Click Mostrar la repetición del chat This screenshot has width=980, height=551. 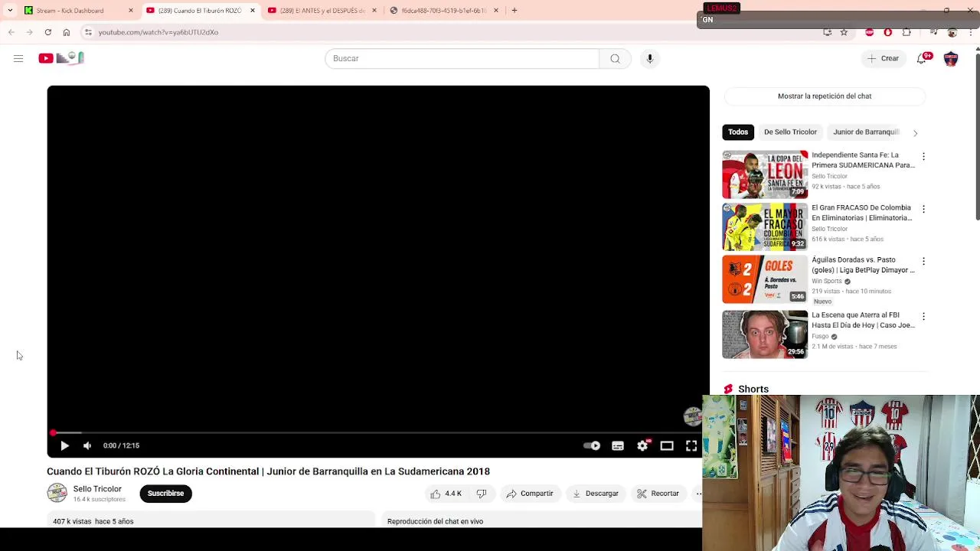[x=825, y=96]
